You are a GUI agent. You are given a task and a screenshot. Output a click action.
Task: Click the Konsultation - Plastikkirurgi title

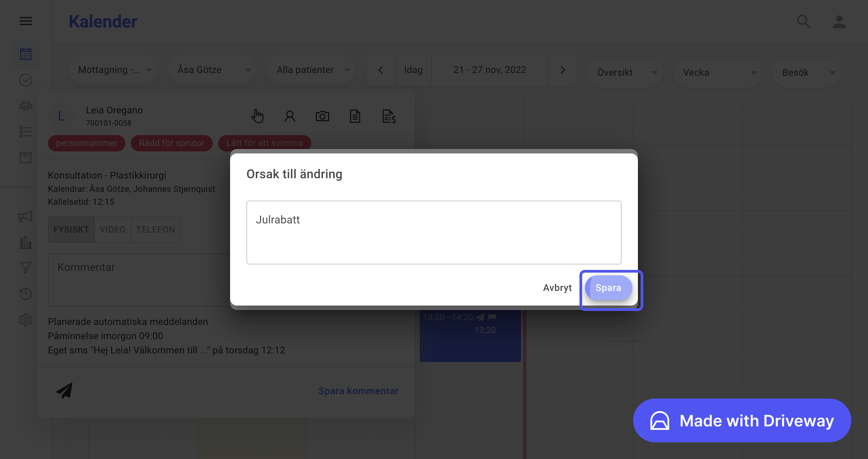(107, 175)
